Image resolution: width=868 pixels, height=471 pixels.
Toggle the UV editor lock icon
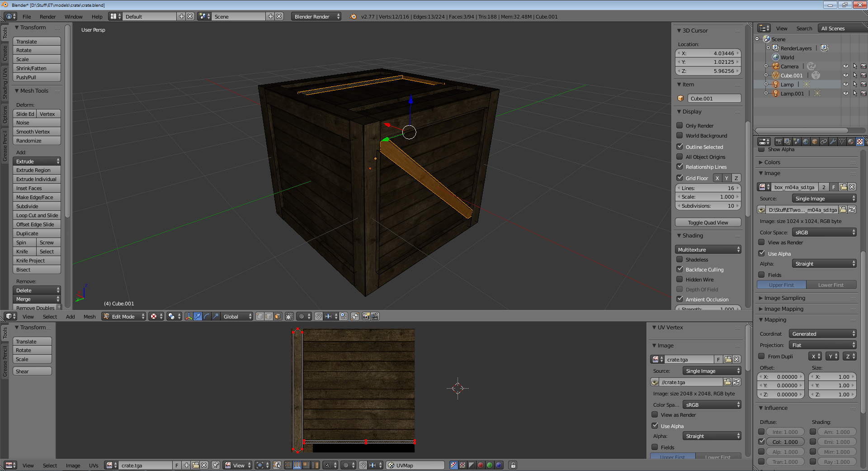[513, 465]
